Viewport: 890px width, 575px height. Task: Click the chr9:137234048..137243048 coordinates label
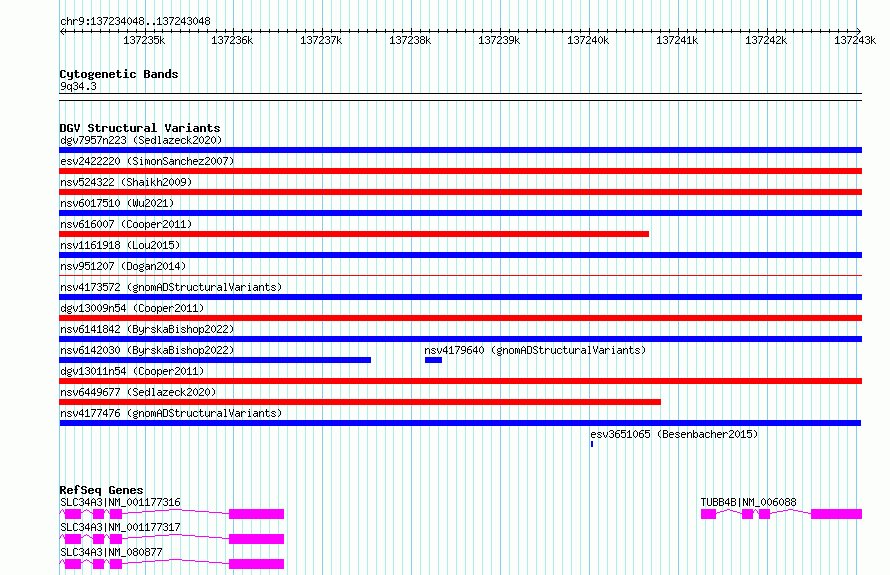pyautogui.click(x=135, y=21)
